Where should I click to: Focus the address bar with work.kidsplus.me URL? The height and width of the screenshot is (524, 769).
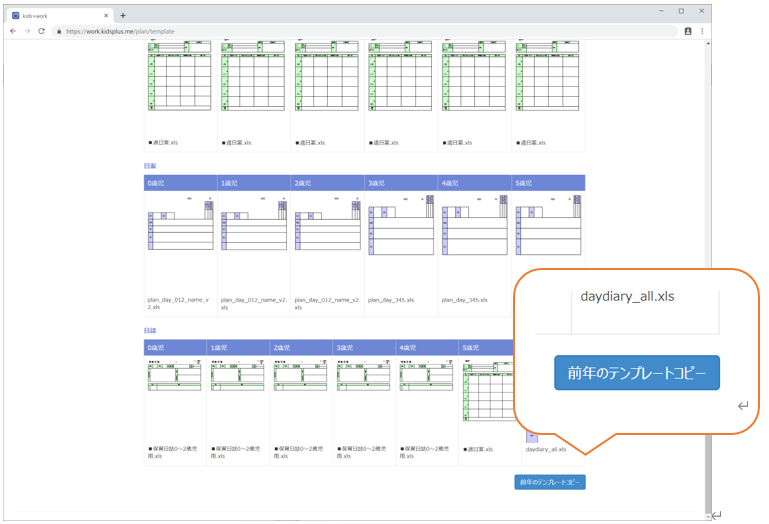(365, 31)
